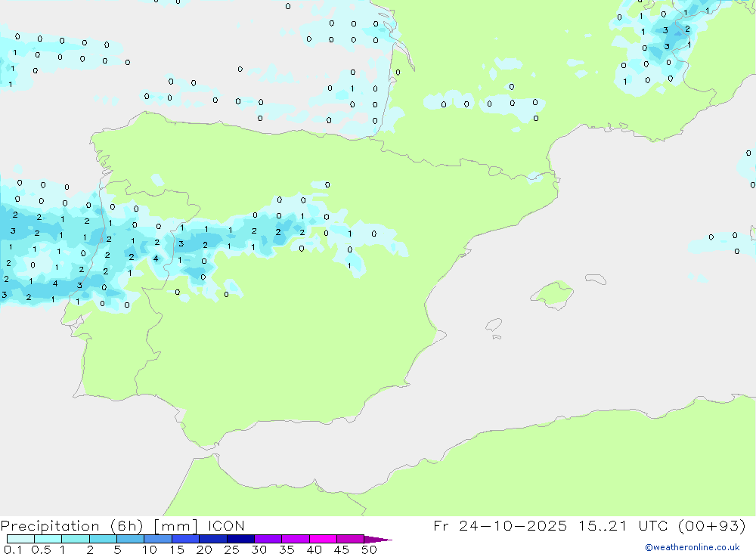Click Ibiza island outline on the map

[x=494, y=325]
